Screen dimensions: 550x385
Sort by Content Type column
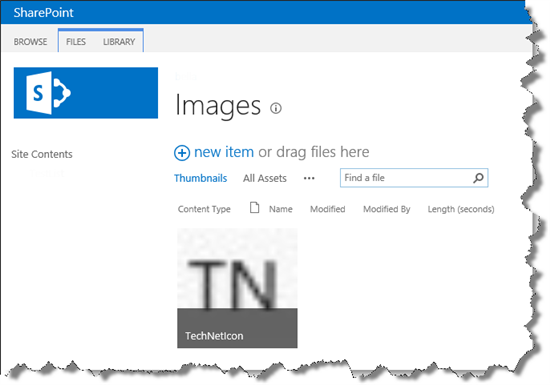tap(204, 209)
